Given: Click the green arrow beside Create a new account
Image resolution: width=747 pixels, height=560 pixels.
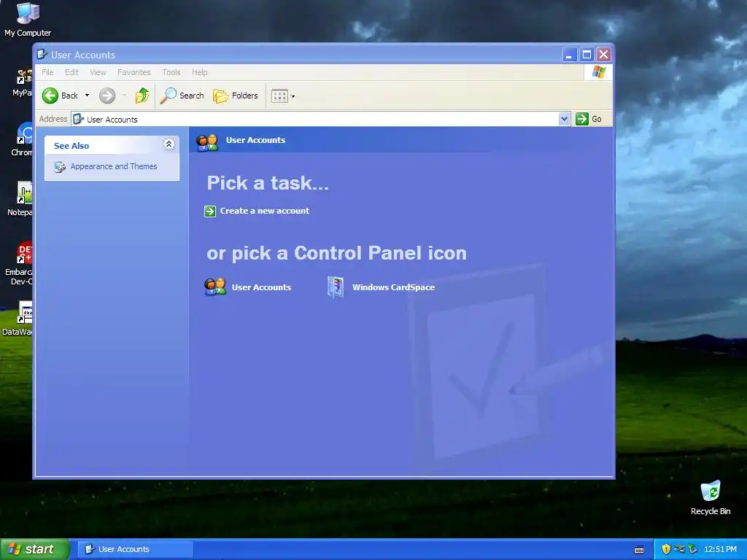Looking at the screenshot, I should click(210, 211).
